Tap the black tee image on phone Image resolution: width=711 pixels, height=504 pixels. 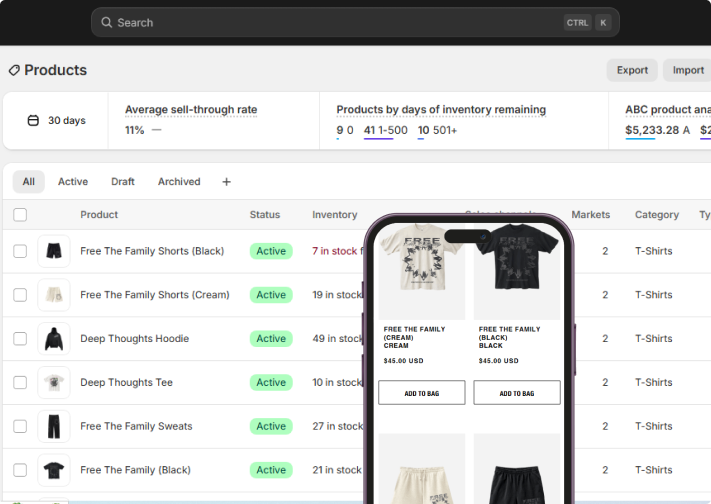(517, 271)
